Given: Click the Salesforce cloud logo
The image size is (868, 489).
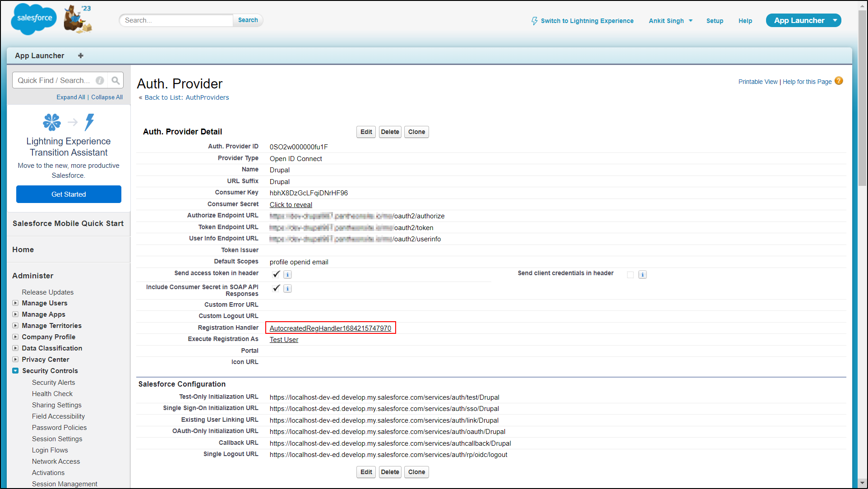Looking at the screenshot, I should pyautogui.click(x=34, y=18).
